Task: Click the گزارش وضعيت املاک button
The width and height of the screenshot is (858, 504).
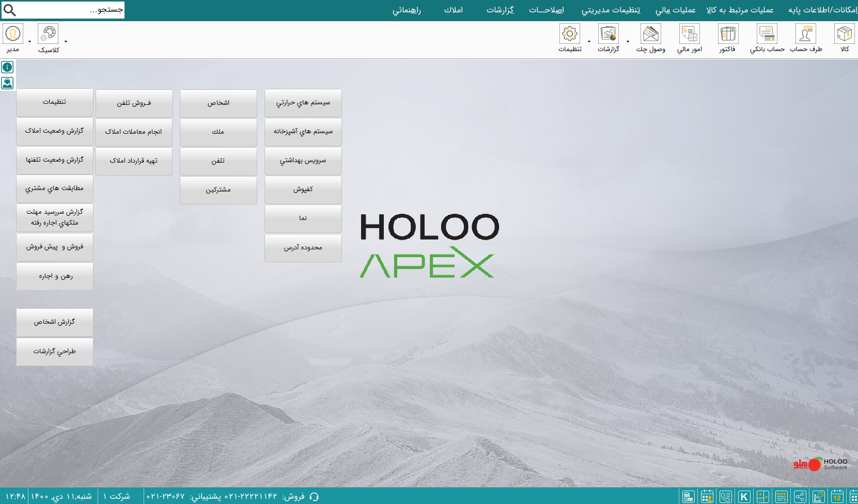Action: click(x=55, y=131)
